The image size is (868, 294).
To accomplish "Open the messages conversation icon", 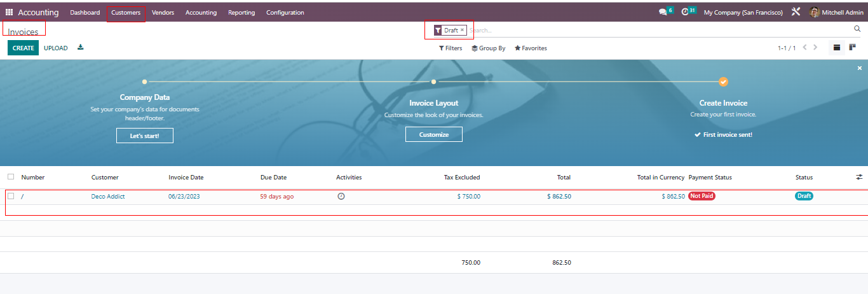I will [x=663, y=12].
